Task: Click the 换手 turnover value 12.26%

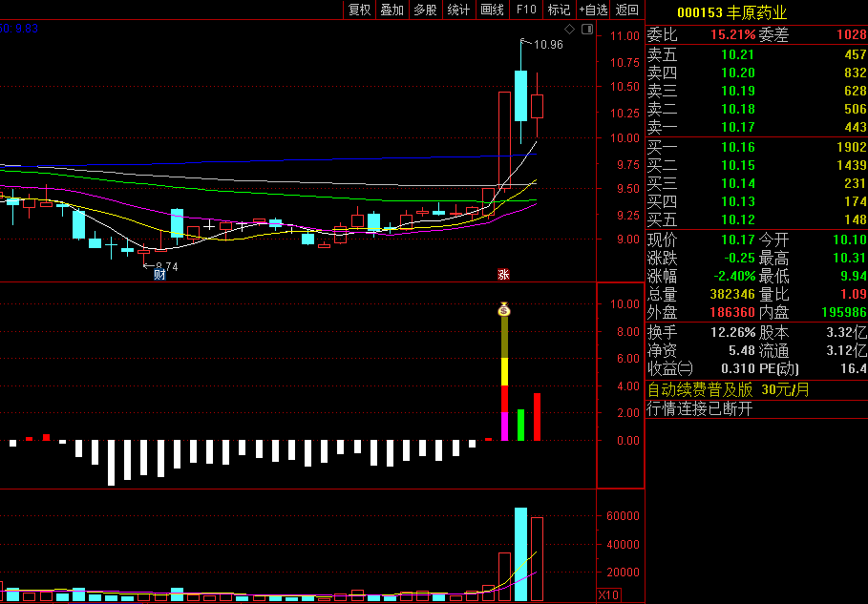Action: (x=733, y=333)
